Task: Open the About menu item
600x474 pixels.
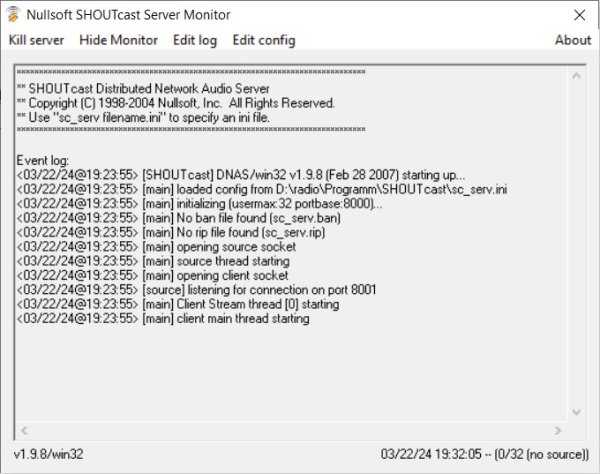Action: click(x=573, y=40)
